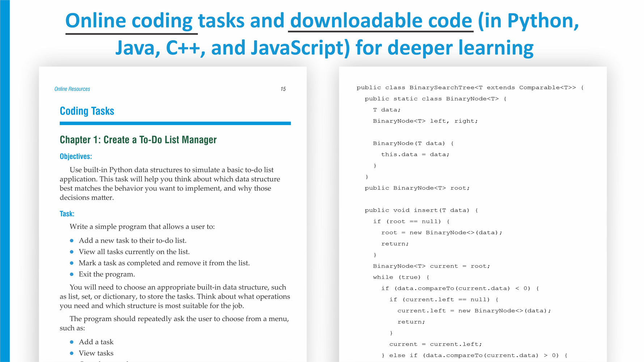Viewport: 644px width, 362px height.
Task: Click the "Task:" subheading
Action: (67, 214)
